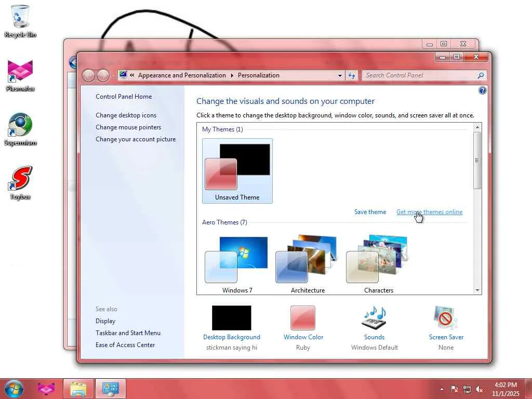The image size is (532, 399).
Task: Click Appearance and Personalization breadcrumb
Action: (x=182, y=75)
